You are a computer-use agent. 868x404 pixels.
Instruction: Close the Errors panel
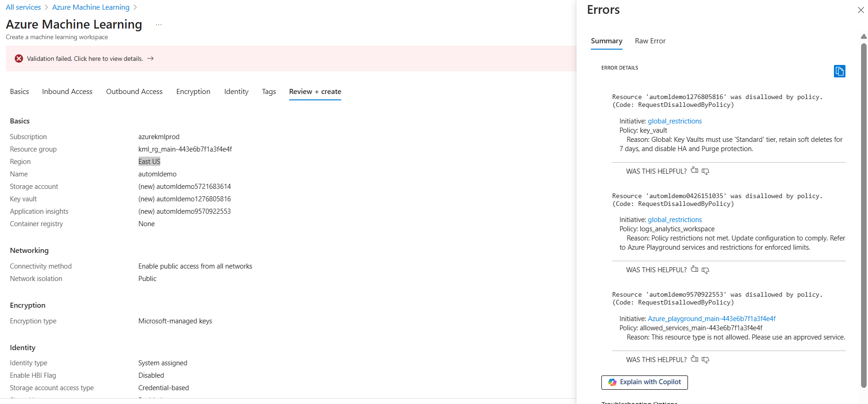pyautogui.click(x=861, y=10)
